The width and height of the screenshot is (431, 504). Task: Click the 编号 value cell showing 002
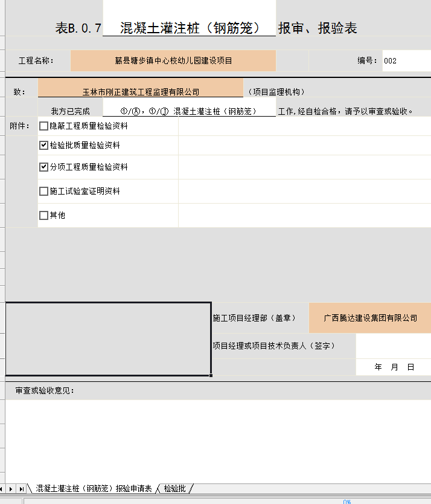coord(406,60)
